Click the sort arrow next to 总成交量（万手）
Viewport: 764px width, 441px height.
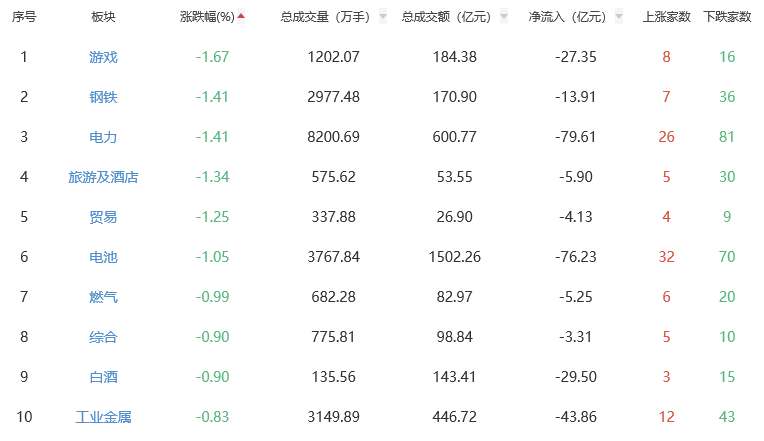point(383,17)
